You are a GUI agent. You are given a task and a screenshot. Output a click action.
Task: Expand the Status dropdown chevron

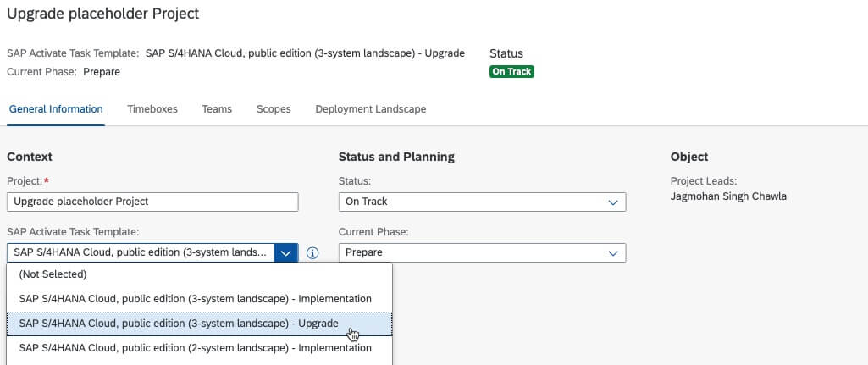[613, 202]
